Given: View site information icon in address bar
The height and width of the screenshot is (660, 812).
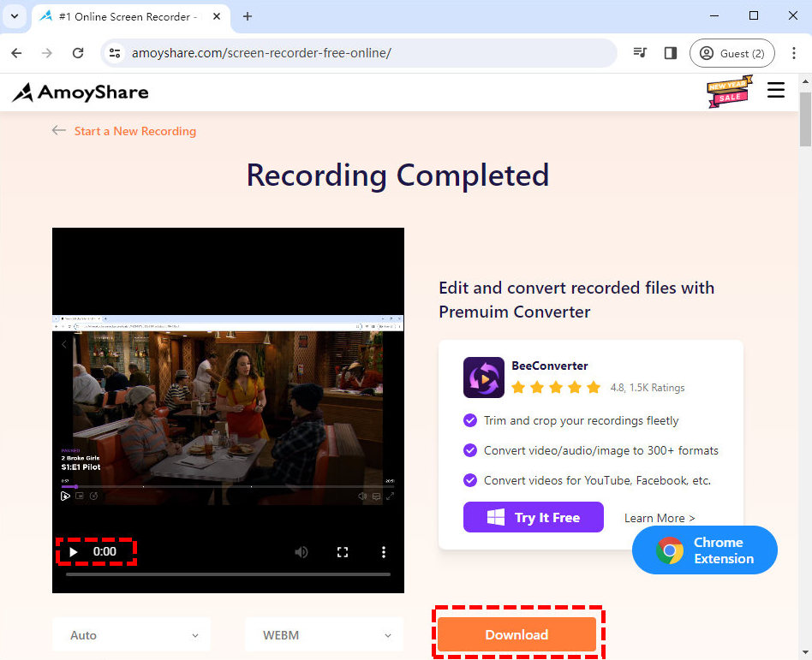Looking at the screenshot, I should [115, 53].
